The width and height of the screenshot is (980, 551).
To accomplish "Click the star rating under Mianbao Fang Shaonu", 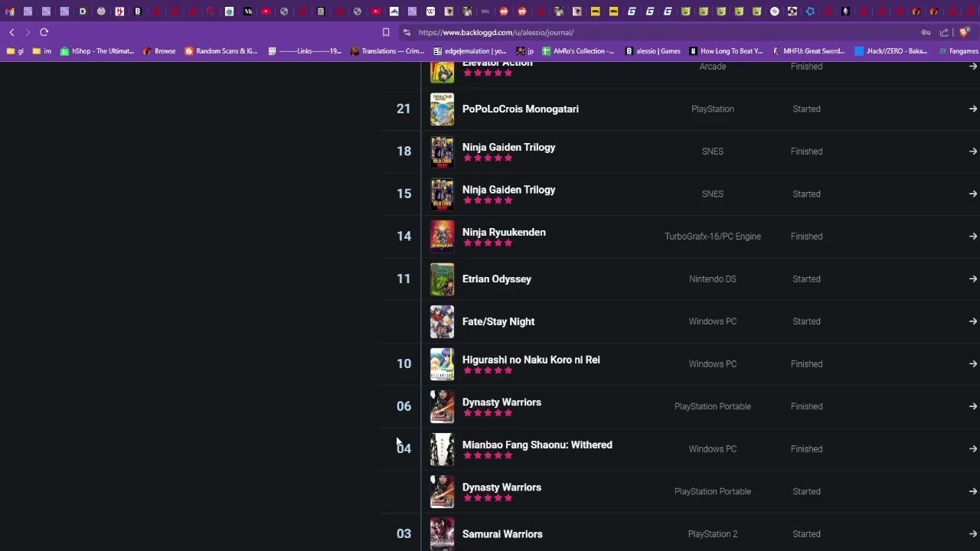I will pos(488,455).
